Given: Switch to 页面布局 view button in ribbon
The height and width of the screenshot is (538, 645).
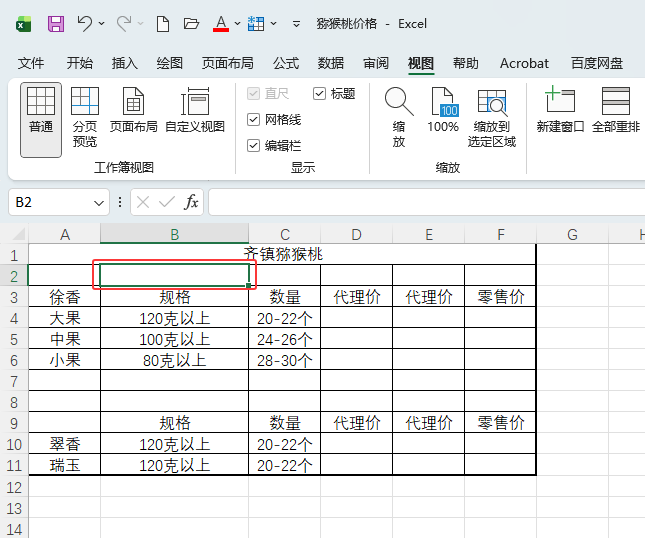Looking at the screenshot, I should [x=133, y=110].
